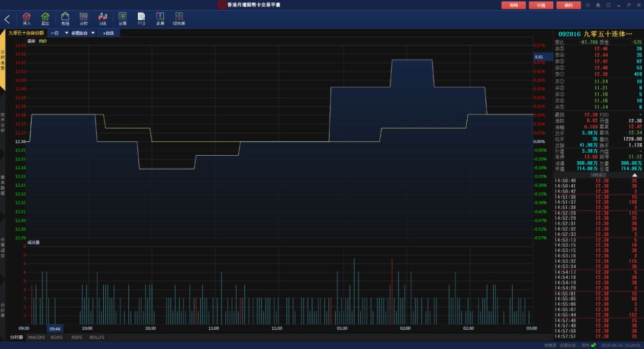Click the date-time in status bar
This screenshot has width=644, height=349.
621,345
